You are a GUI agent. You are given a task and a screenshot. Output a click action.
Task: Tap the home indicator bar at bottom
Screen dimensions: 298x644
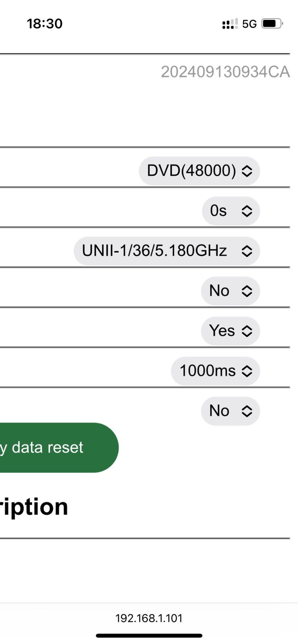(149, 636)
